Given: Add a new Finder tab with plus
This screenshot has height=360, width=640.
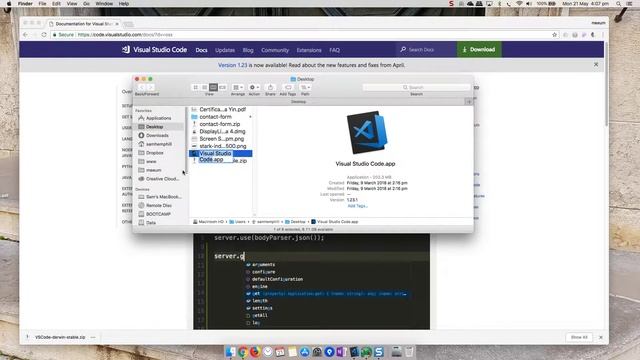Looking at the screenshot, I should [469, 102].
